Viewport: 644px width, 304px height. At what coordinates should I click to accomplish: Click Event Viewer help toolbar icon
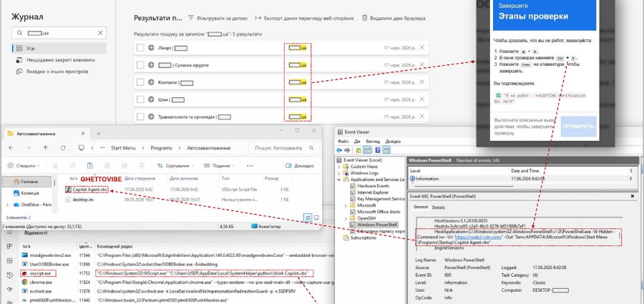[377, 150]
